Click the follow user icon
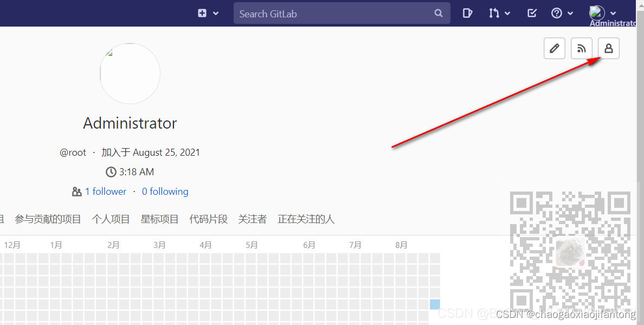Image resolution: width=644 pixels, height=325 pixels. click(608, 48)
